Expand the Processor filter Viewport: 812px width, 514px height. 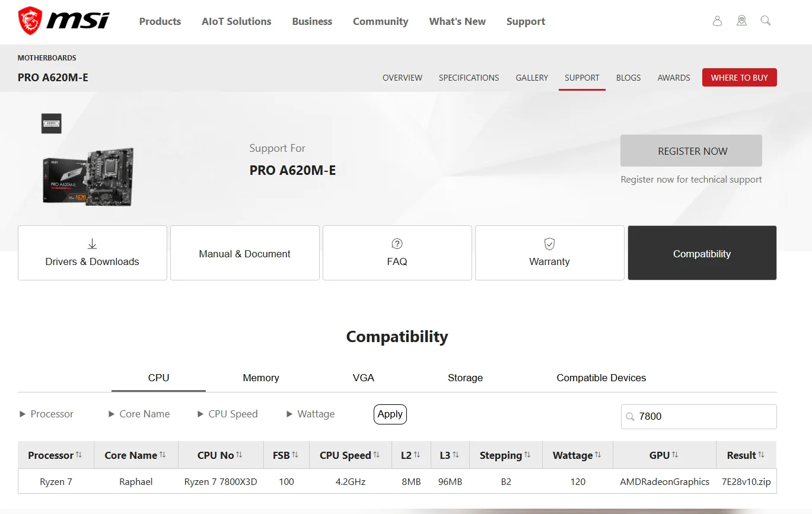tap(46, 414)
